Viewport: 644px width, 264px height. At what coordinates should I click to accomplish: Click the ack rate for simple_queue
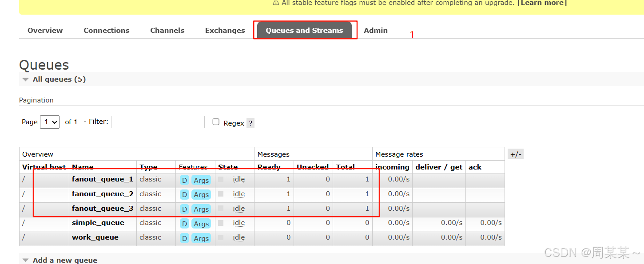[x=491, y=223]
